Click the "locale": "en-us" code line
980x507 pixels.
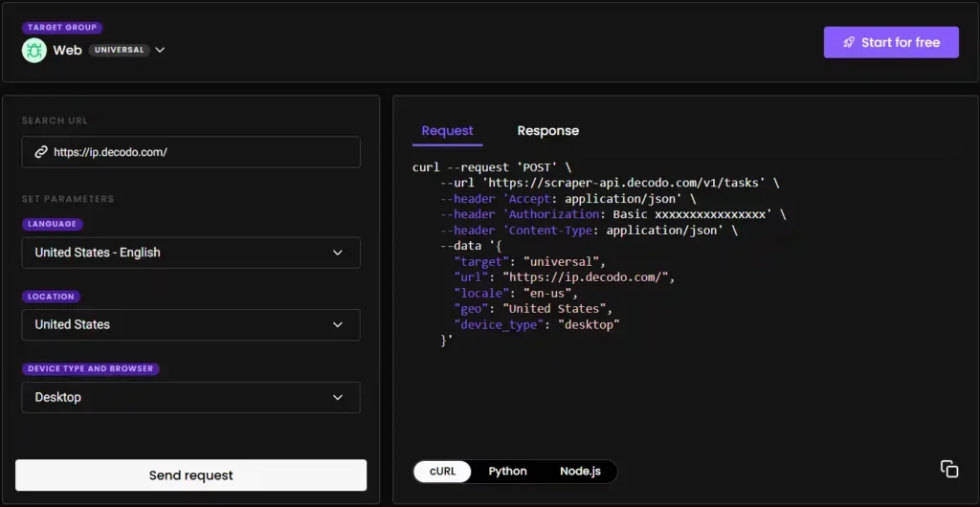516,293
